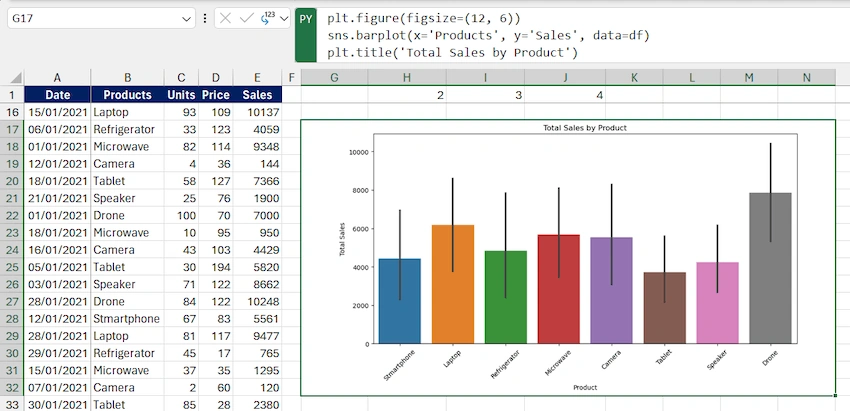850x411 pixels.
Task: Select Drone cell in row 22
Action: [x=127, y=215]
